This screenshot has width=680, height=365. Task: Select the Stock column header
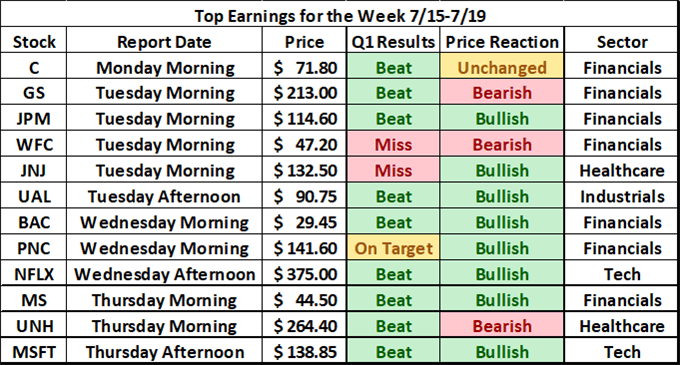34,42
